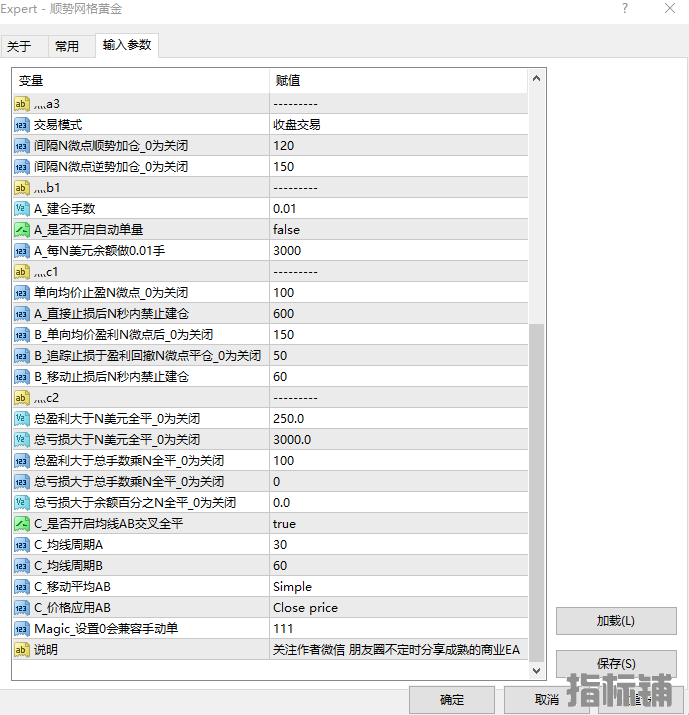The height and width of the screenshot is (715, 689).
Task: Click the icon beside 总亏损大于N美元全平_0为关闭
Action: click(21, 440)
